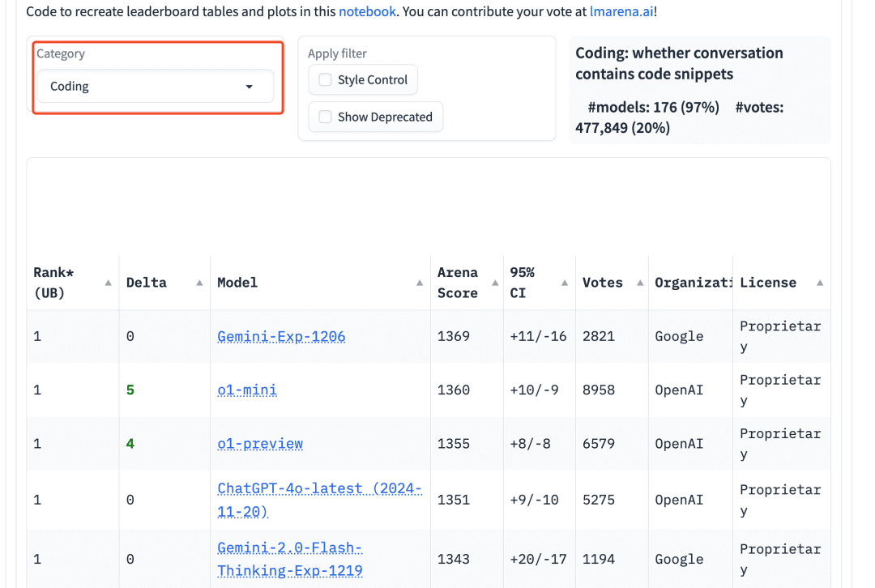The height and width of the screenshot is (588, 875).
Task: Select Arena Score value 1351
Action: click(454, 500)
